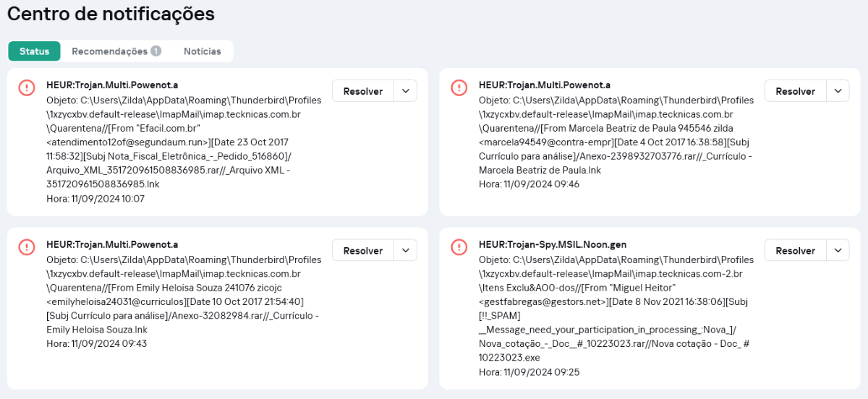Resolver the Emily Heloisa Souza threat
The height and width of the screenshot is (399, 868).
tap(363, 250)
